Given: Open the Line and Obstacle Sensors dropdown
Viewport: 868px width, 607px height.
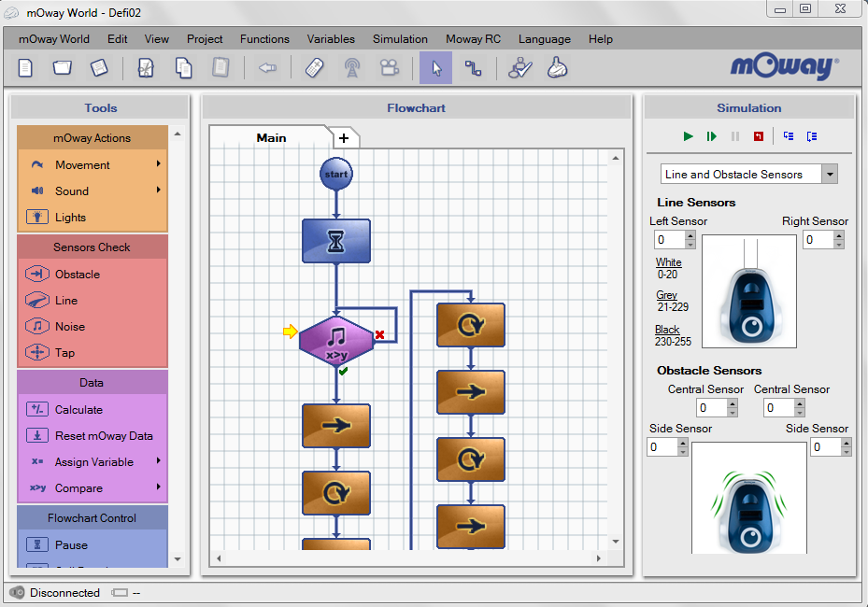Looking at the screenshot, I should tap(830, 175).
